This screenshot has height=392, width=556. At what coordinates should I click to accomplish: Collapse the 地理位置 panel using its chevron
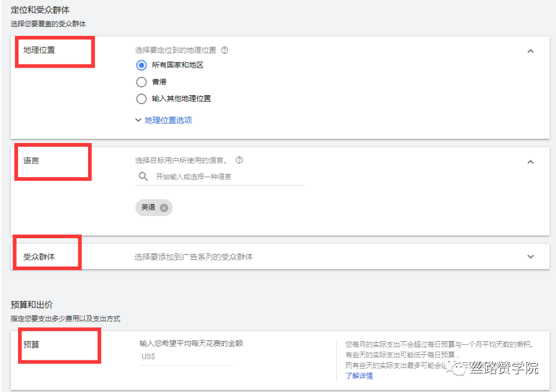click(530, 51)
